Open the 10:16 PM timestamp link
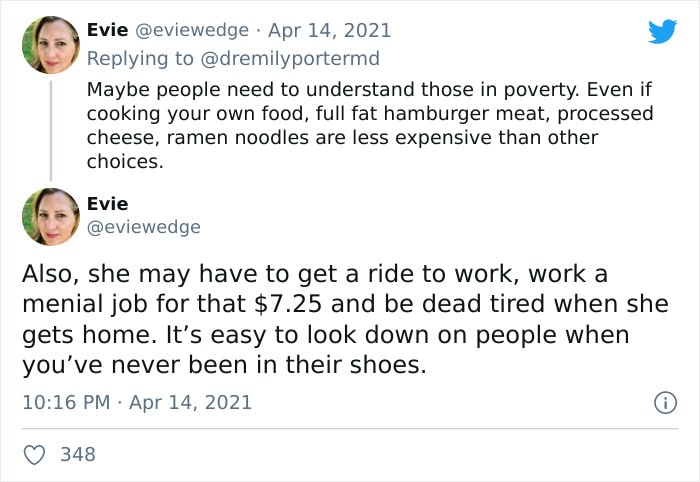700x482 pixels. click(66, 402)
